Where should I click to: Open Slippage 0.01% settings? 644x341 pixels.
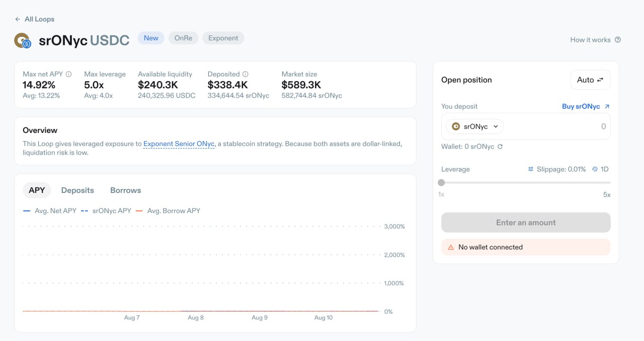coord(556,169)
